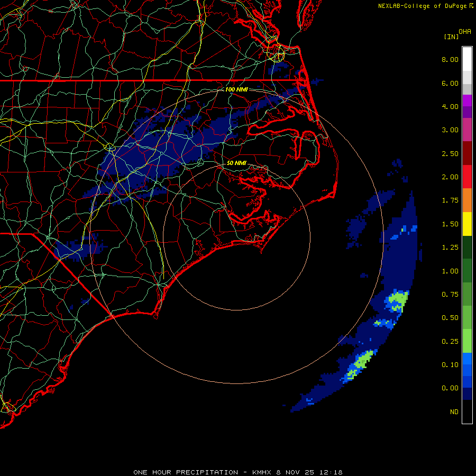This screenshot has height=476, width=476.
Task: Select the pink legend swatch near 3.00
Action: pyautogui.click(x=467, y=130)
